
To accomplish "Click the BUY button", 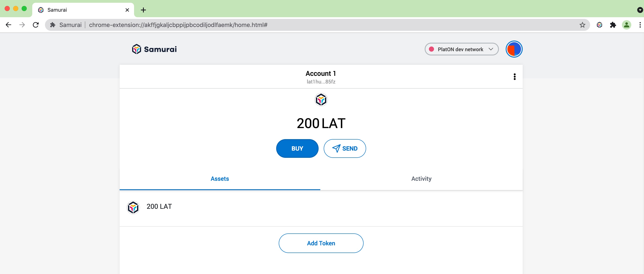I will coord(297,148).
